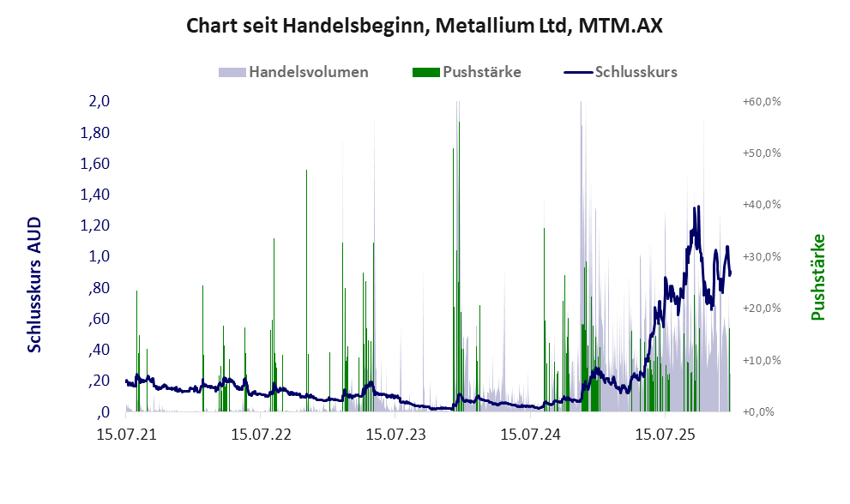Viewport: 850px width, 504px height.
Task: Click the green Pushstärke right axis title
Action: point(817,277)
